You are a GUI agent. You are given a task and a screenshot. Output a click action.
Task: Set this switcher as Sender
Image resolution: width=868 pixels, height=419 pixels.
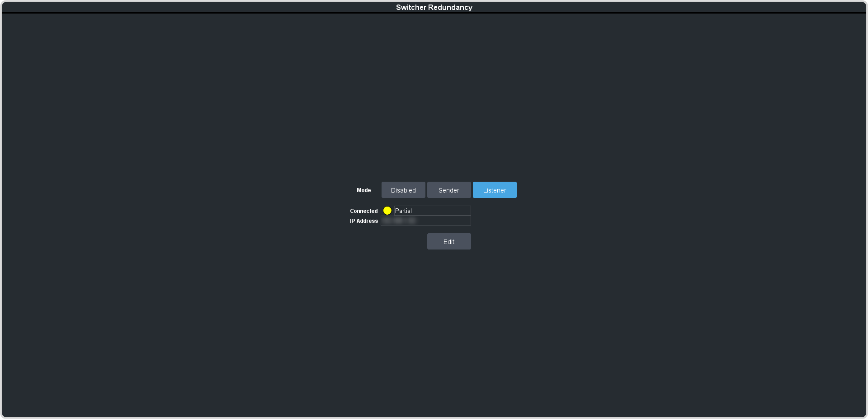click(x=449, y=190)
